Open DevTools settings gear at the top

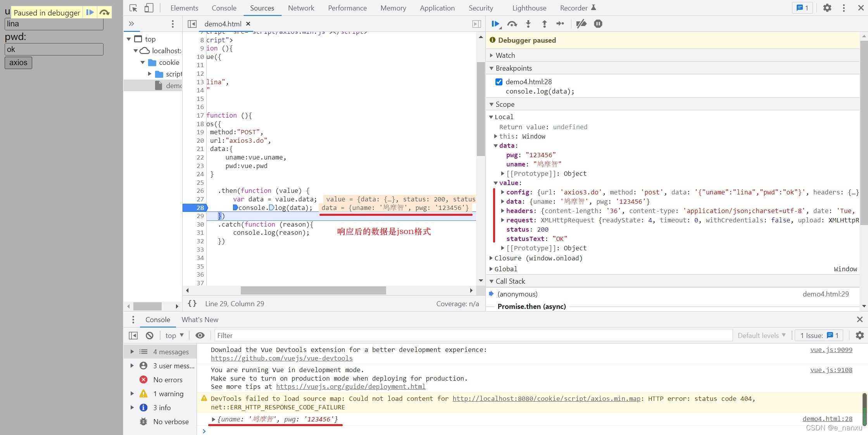[x=827, y=8]
